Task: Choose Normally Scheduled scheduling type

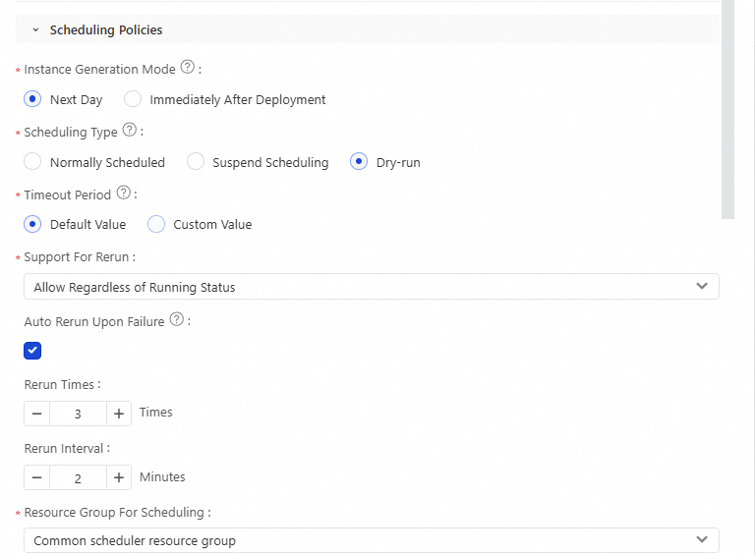Action: [x=33, y=162]
